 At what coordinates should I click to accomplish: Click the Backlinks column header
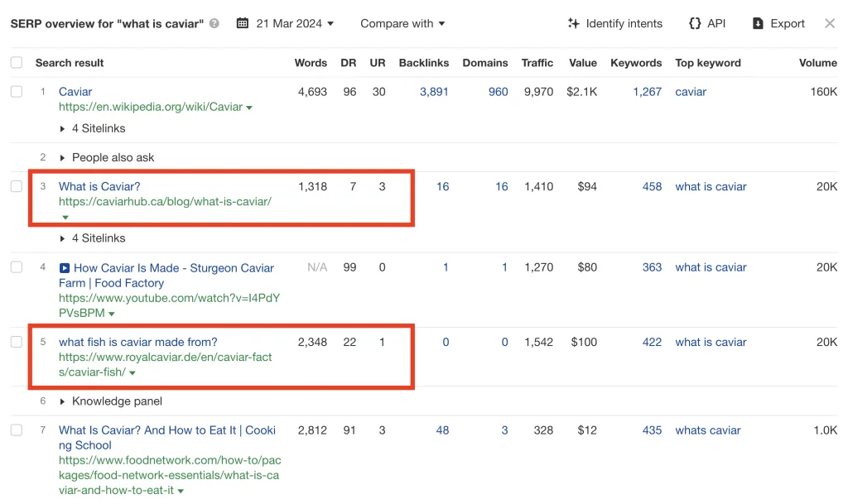coord(423,63)
